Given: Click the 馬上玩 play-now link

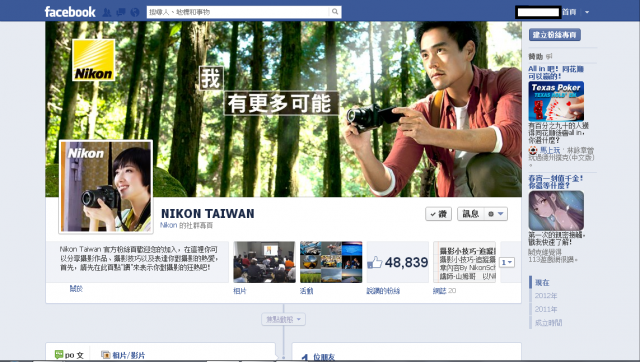Looking at the screenshot, I should click(550, 150).
